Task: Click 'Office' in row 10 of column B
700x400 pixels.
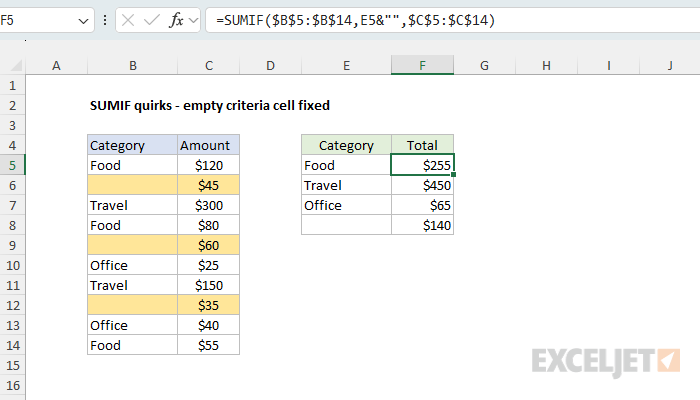Action: [133, 265]
